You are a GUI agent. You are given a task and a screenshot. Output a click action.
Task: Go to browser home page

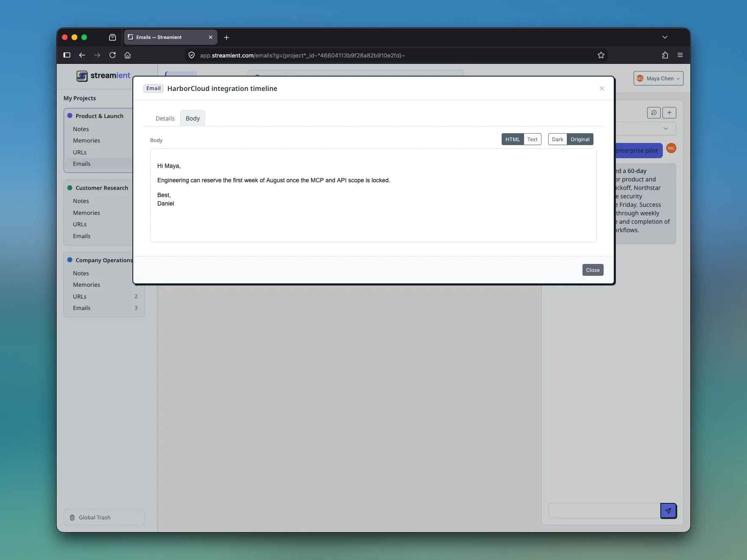127,55
